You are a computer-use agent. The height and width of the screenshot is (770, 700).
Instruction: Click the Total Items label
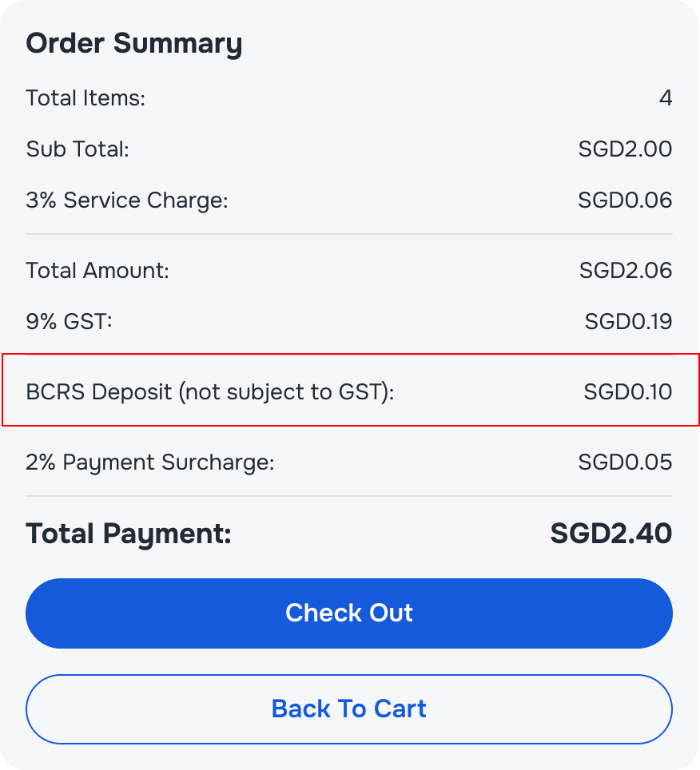(86, 97)
